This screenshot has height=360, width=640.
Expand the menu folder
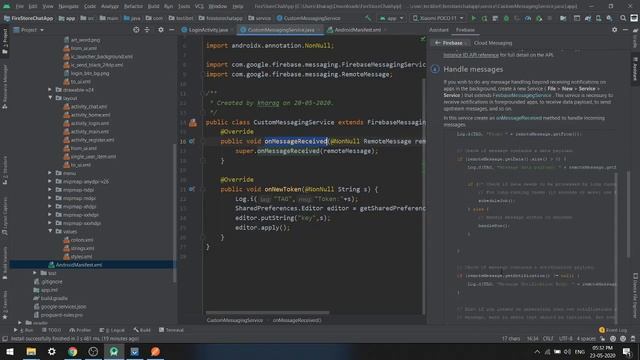[50, 173]
